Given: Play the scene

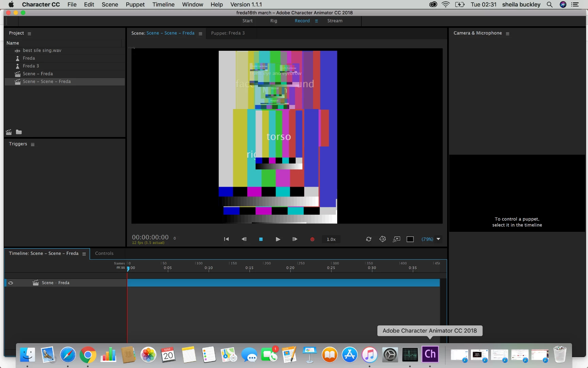Looking at the screenshot, I should [278, 239].
